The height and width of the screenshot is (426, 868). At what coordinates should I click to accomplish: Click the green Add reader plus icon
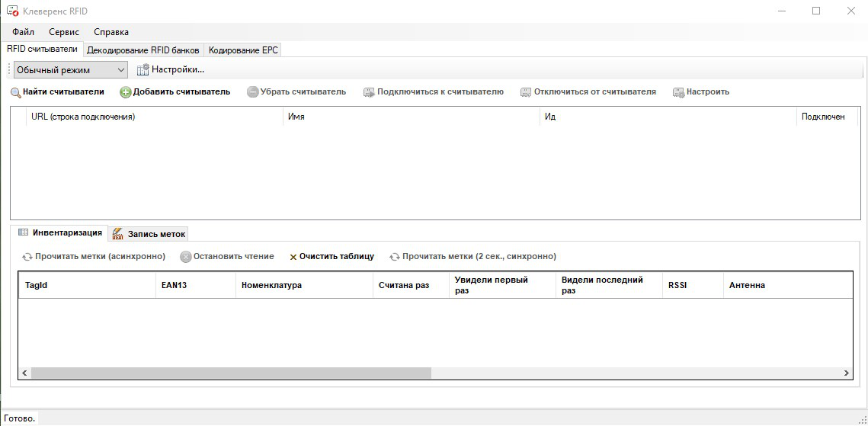[x=126, y=92]
